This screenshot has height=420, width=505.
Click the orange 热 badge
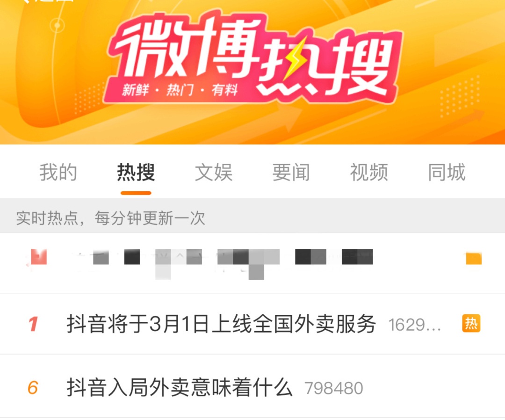471,323
